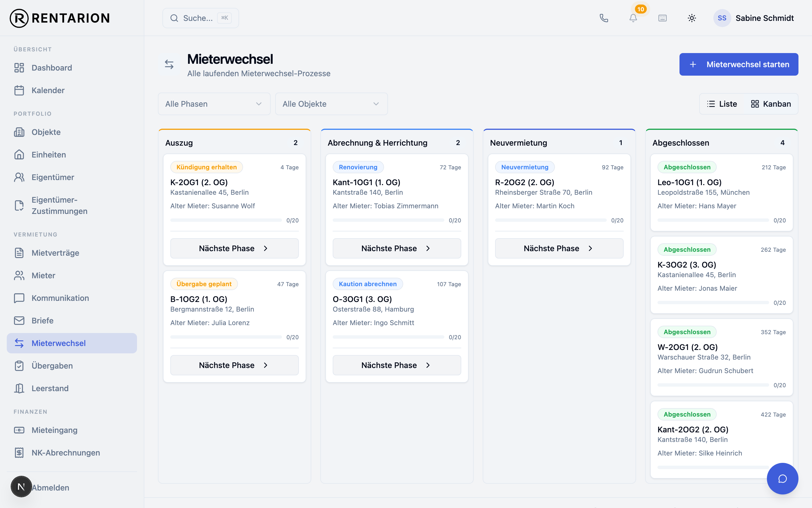
Task: Go to Abmelden in sidebar
Action: pos(50,487)
